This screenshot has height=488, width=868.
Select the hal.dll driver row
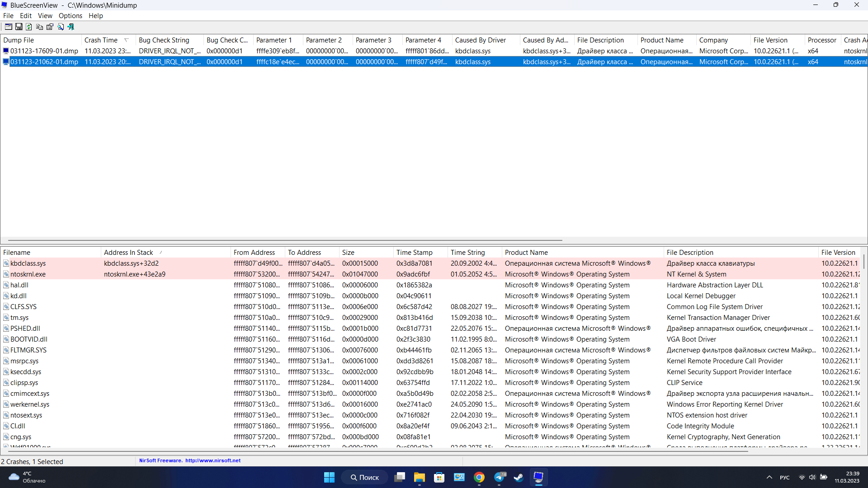(x=430, y=285)
